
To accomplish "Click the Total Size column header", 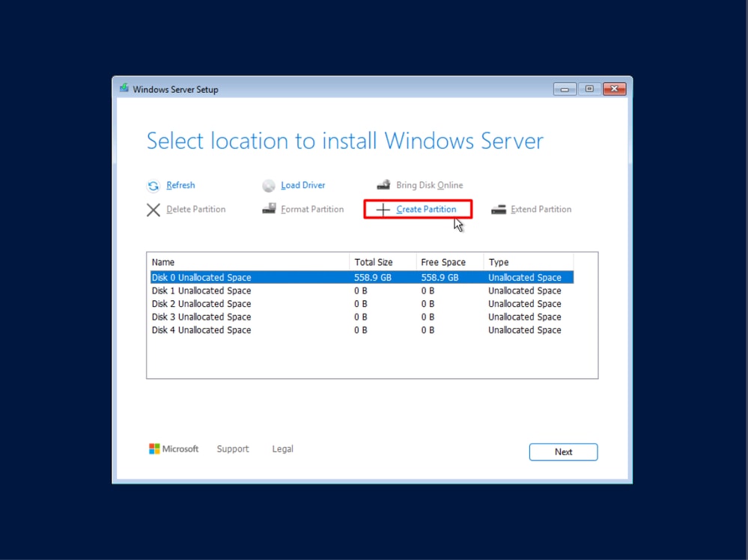I will (x=373, y=261).
